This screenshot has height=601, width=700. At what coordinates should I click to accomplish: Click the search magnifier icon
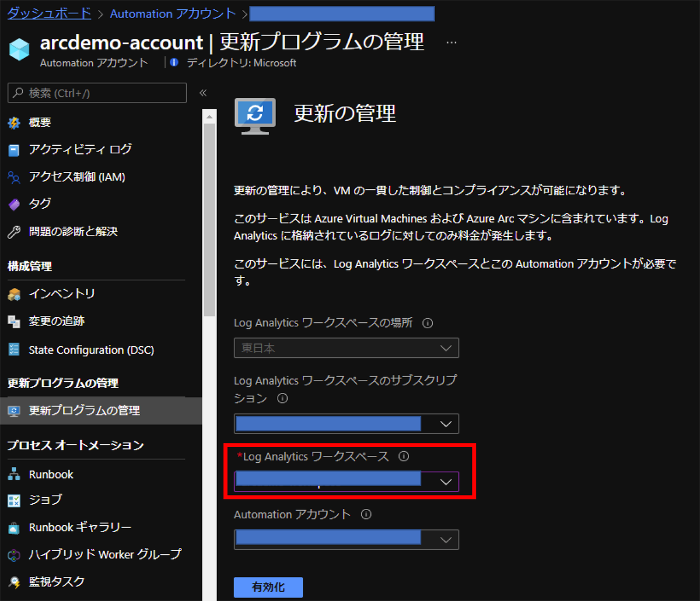tap(19, 93)
